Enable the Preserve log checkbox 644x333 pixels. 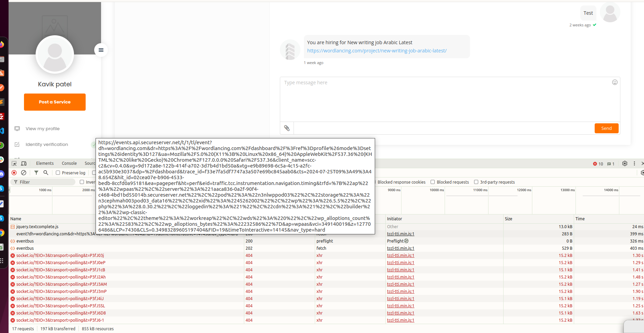(58, 173)
